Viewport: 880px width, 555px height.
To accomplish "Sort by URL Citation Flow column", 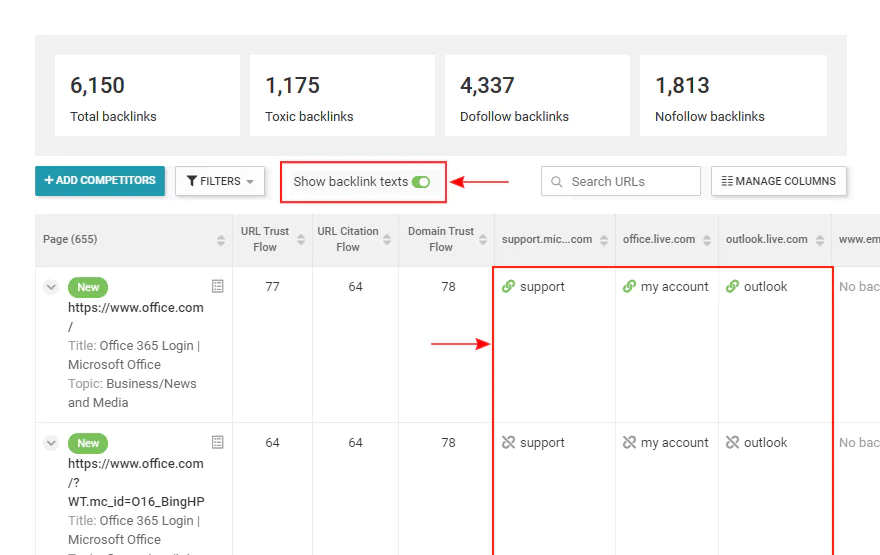I will coord(387,240).
